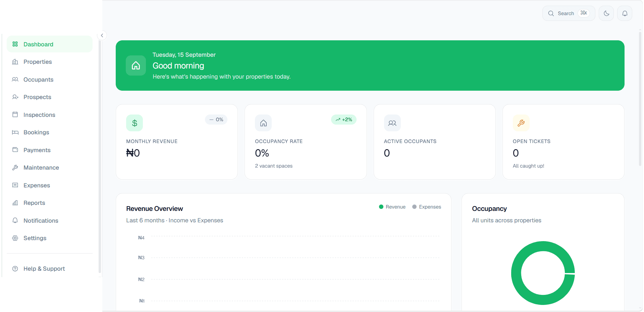
Task: Click the 'All caught up!' text
Action: coord(528,166)
